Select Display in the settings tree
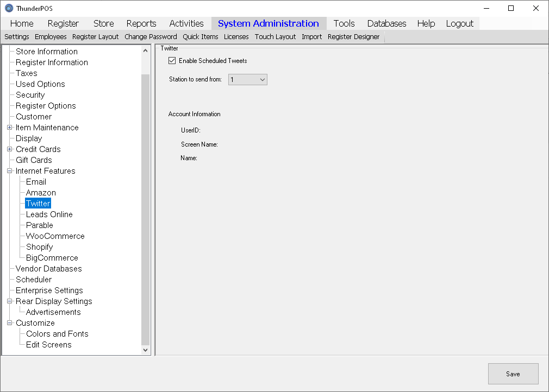The width and height of the screenshot is (549, 392). [x=29, y=138]
